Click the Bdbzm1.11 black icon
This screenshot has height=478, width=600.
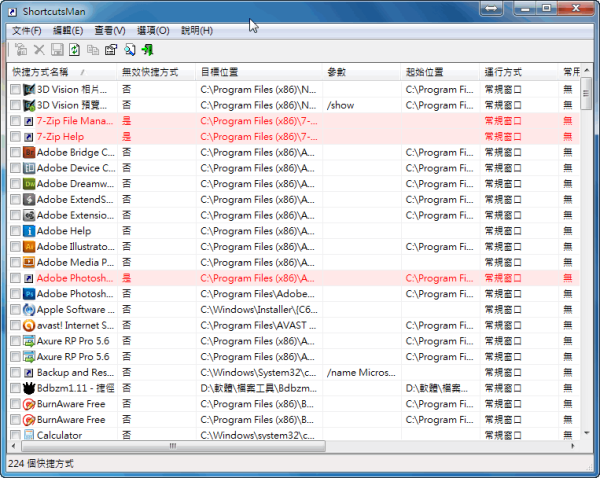[29, 388]
